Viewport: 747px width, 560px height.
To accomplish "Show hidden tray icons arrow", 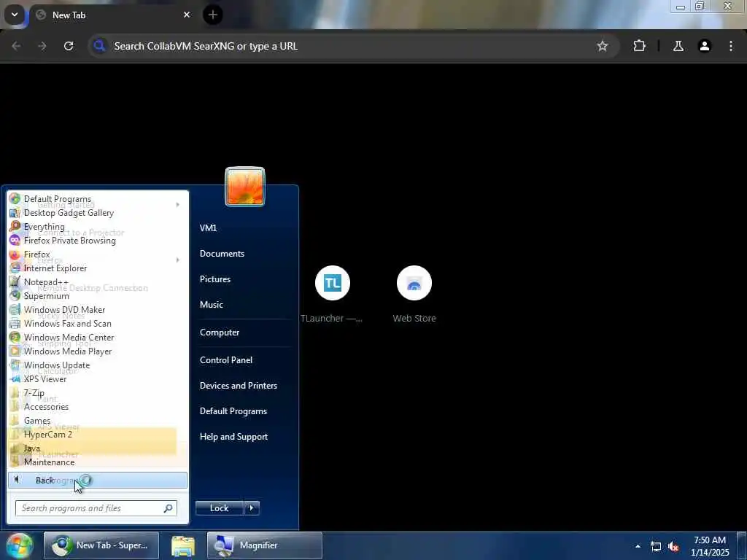I will click(638, 546).
